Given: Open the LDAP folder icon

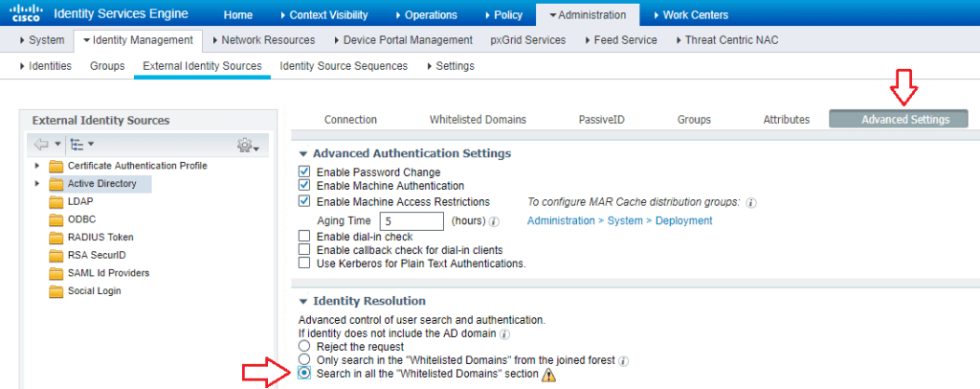Looking at the screenshot, I should point(56,201).
